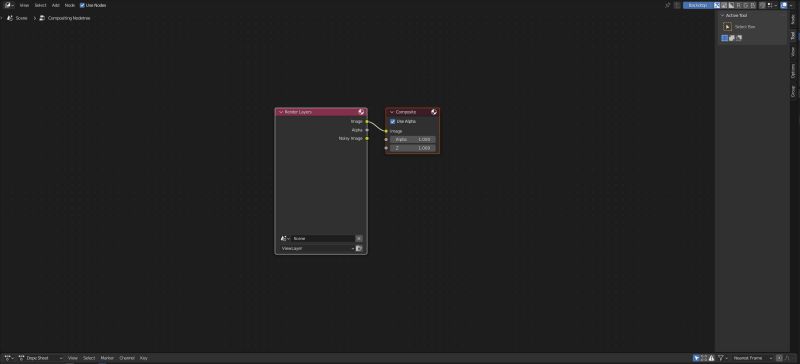Switch to the Tool sidebar tab

(x=793, y=36)
